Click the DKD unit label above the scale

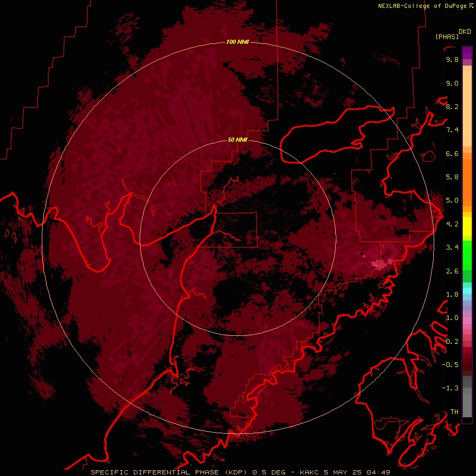tap(465, 32)
